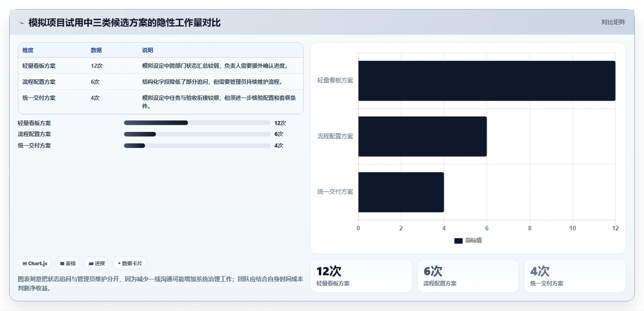Image resolution: width=644 pixels, height=311 pixels.
Task: Click the 统一交付方案 bar in the chart
Action: (401, 192)
